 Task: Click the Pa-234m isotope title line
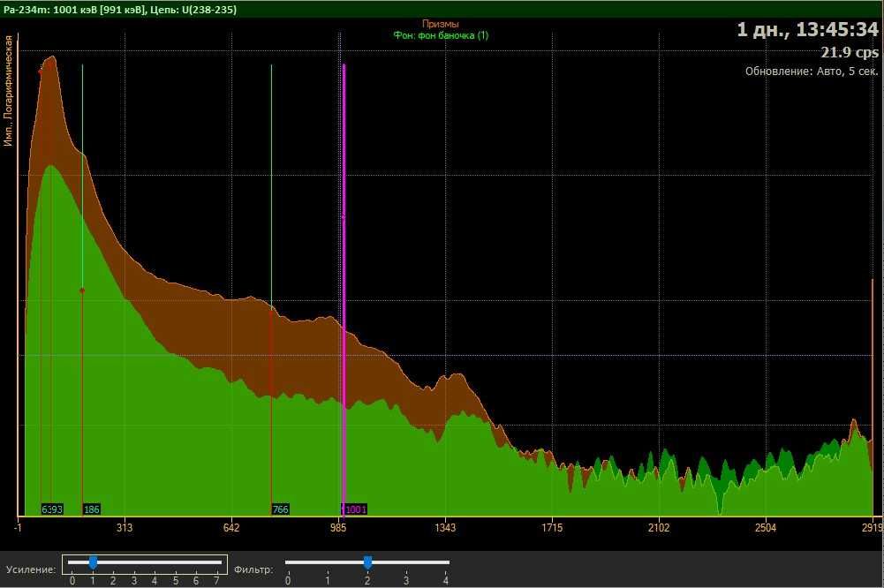tap(120, 10)
